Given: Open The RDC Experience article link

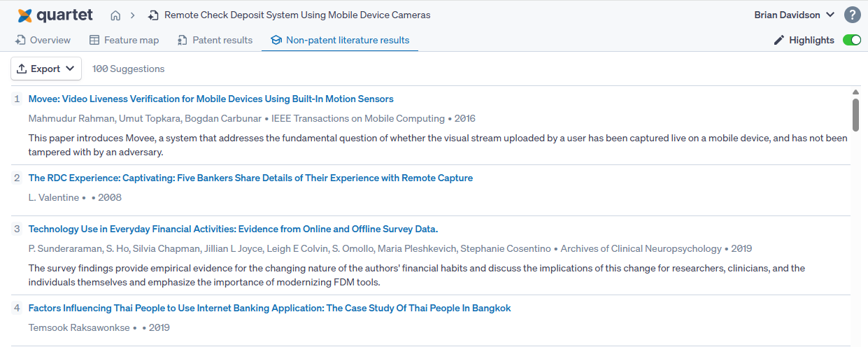Looking at the screenshot, I should tap(250, 178).
